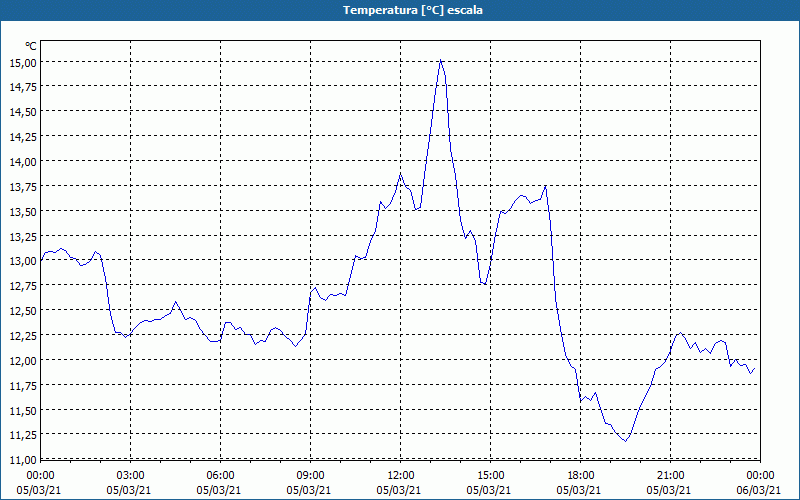
Task: Click the 09:00 time axis label
Action: point(310,476)
